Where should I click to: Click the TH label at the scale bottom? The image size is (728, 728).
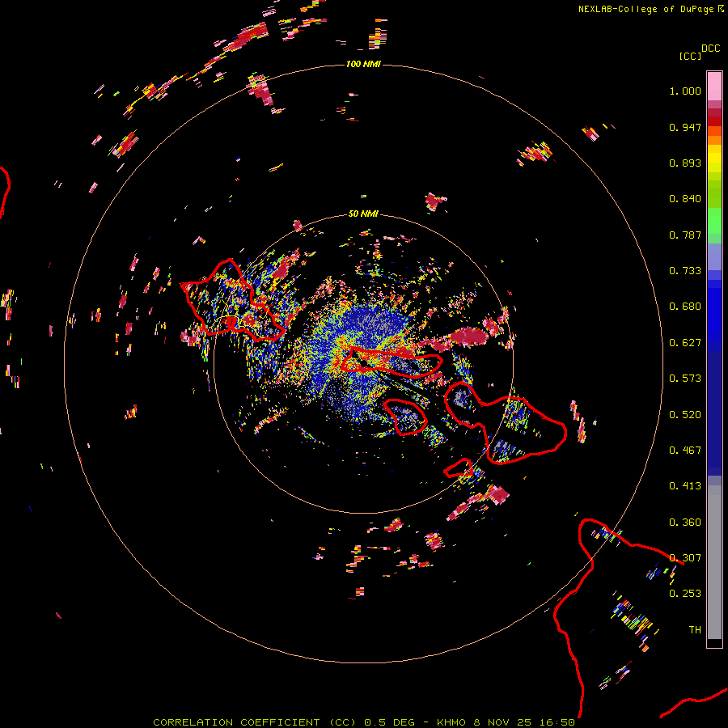(695, 630)
